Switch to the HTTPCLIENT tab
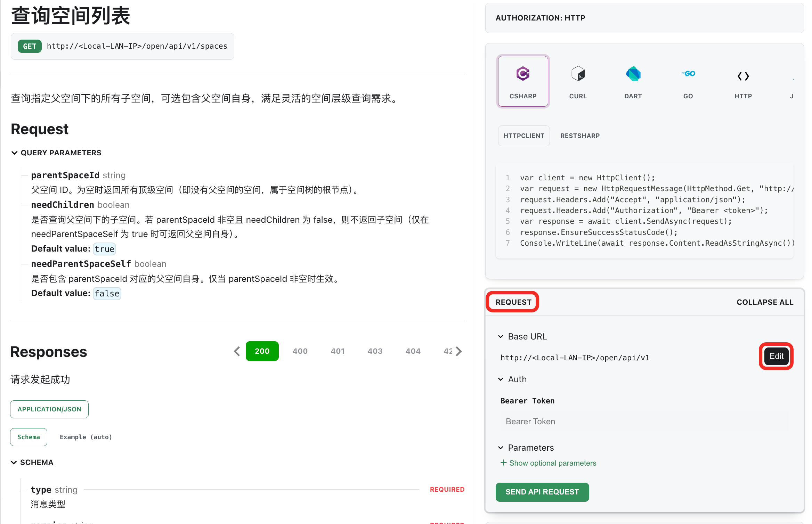 pyautogui.click(x=524, y=136)
